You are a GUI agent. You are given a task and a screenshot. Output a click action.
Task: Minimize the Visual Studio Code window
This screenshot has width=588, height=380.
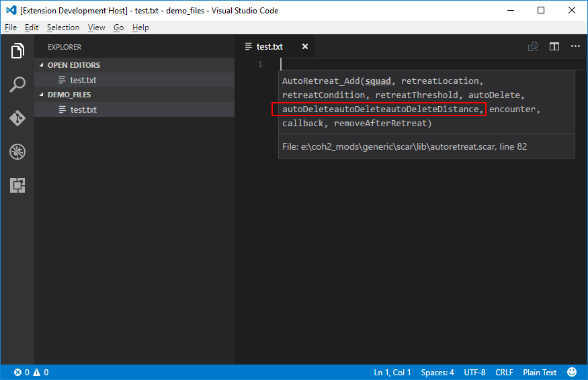(x=510, y=10)
